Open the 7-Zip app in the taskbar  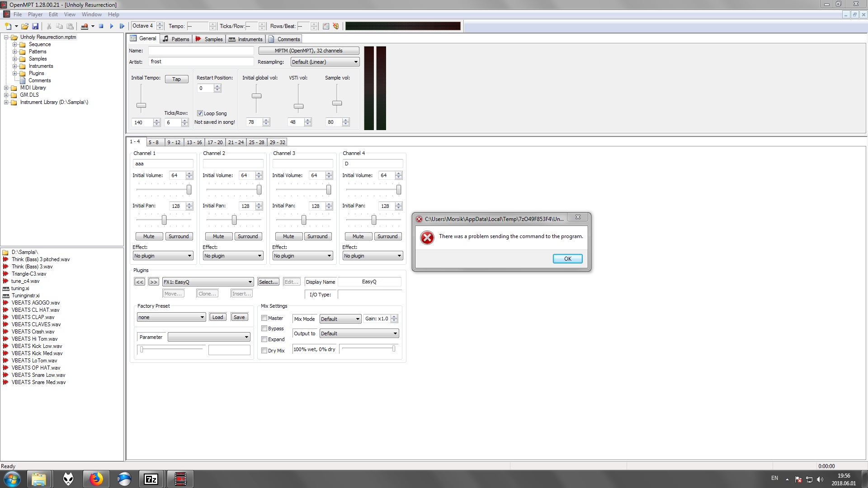pos(151,479)
